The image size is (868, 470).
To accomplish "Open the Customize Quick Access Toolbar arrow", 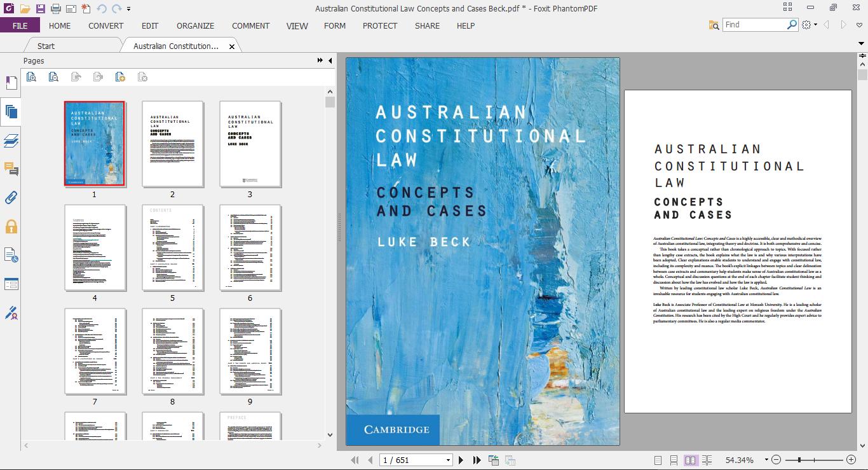I will tap(129, 9).
